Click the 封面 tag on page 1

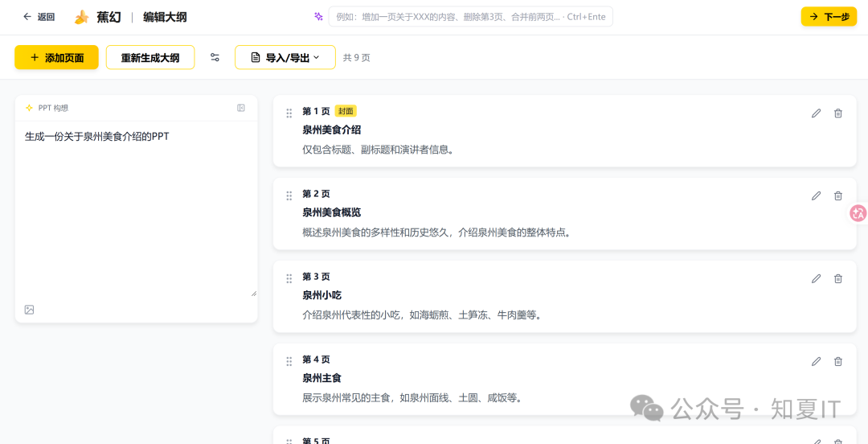(x=346, y=111)
